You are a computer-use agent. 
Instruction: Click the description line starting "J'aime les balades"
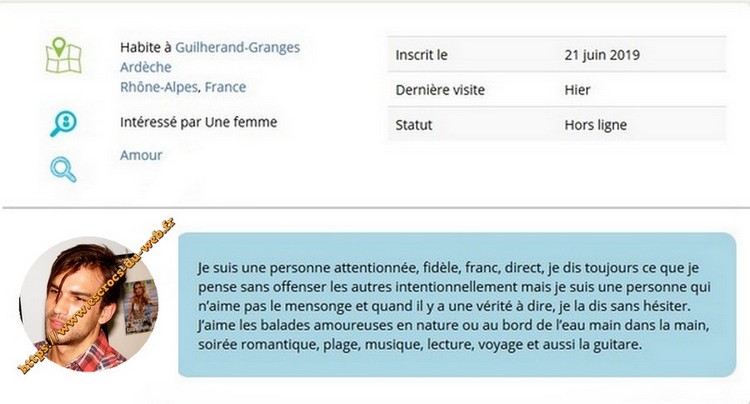452,325
